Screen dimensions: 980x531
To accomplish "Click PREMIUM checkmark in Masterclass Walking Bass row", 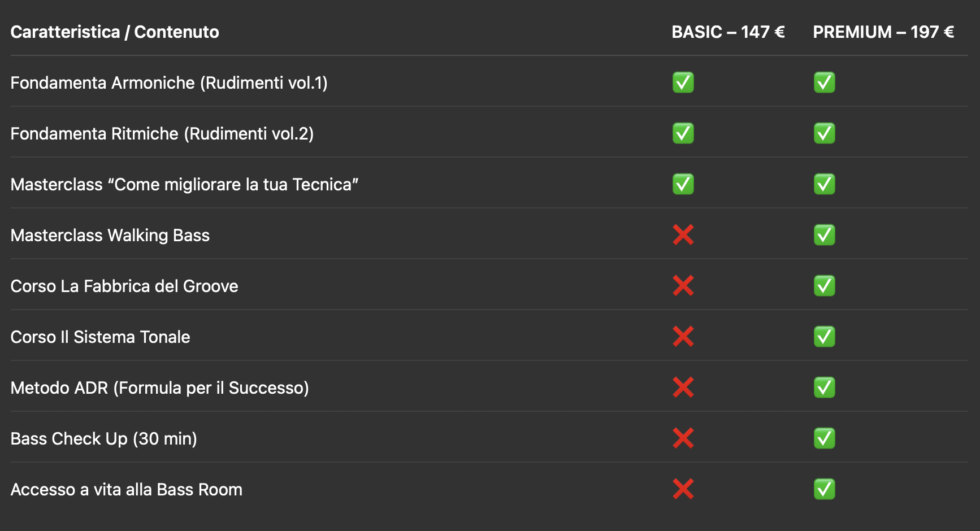I will pyautogui.click(x=825, y=235).
